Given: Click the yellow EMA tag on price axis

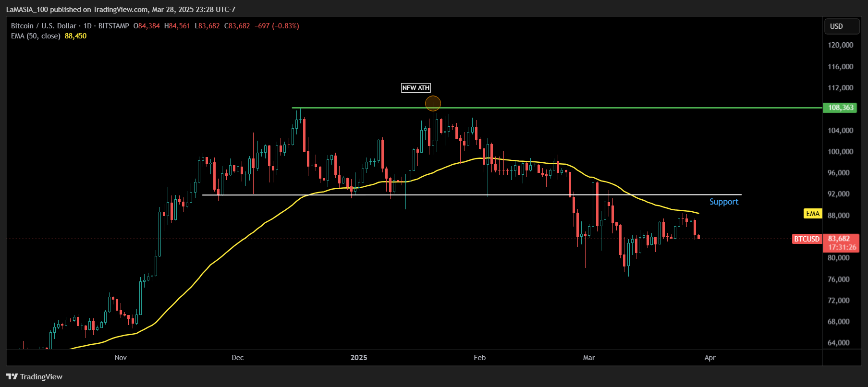Looking at the screenshot, I should 813,214.
